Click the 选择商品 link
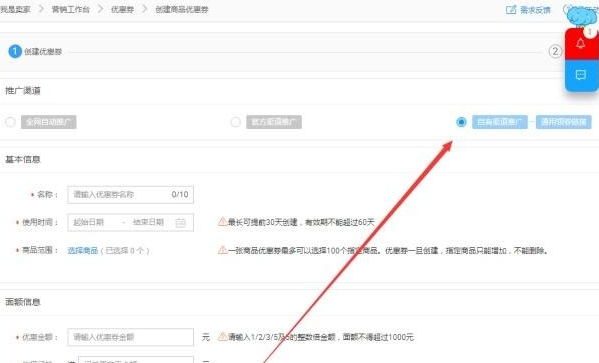The width and height of the screenshot is (599, 363). click(83, 251)
